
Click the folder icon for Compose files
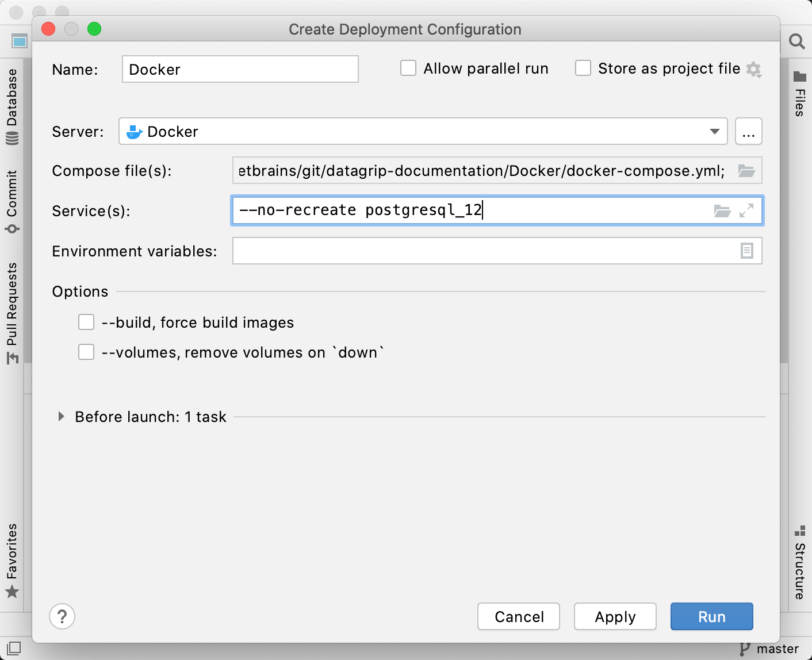(x=746, y=170)
